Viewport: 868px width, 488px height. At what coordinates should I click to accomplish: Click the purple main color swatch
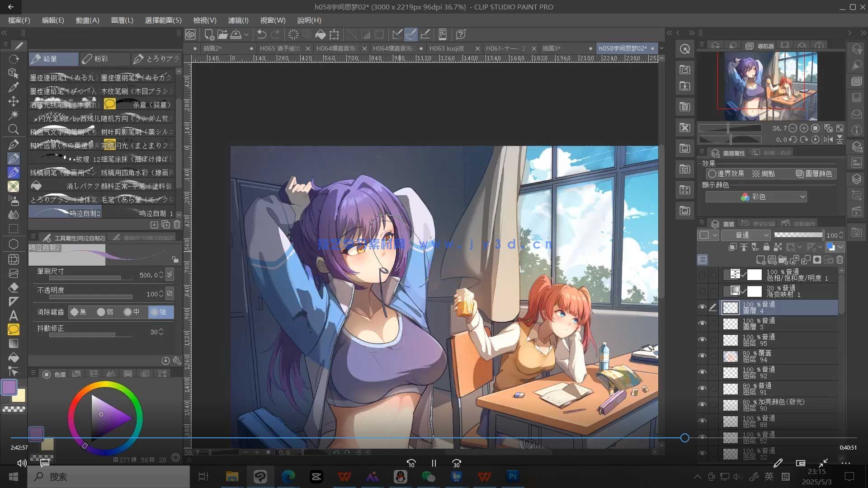point(9,387)
